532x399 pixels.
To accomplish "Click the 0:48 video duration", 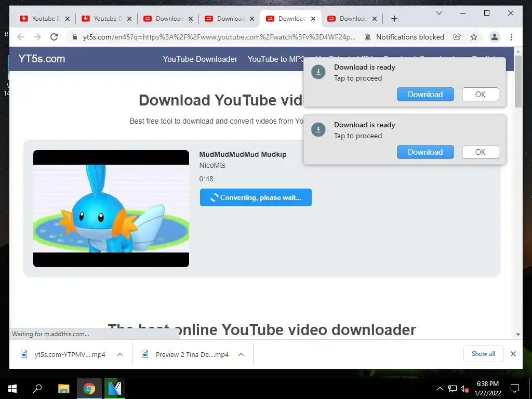I will pyautogui.click(x=206, y=179).
